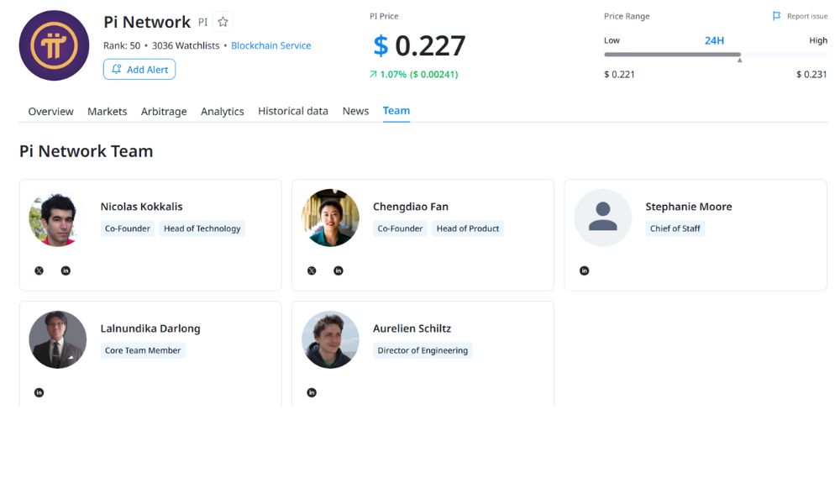This screenshot has width=840, height=504.
Task: Click the Add Alert button
Action: coord(139,69)
